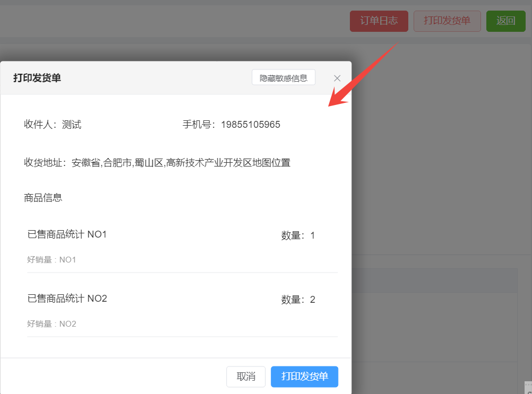
Task: Click the 好销量 : NO2 spec text
Action: pyautogui.click(x=52, y=324)
